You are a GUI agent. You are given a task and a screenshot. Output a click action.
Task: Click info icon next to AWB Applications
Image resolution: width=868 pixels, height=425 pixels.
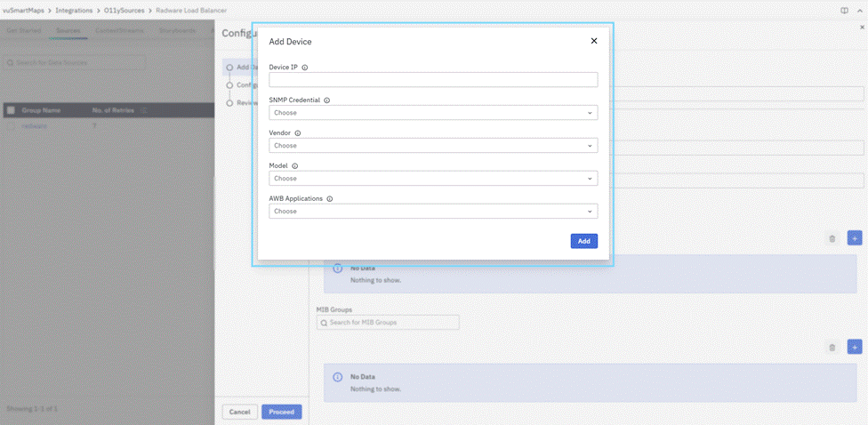pyautogui.click(x=329, y=199)
